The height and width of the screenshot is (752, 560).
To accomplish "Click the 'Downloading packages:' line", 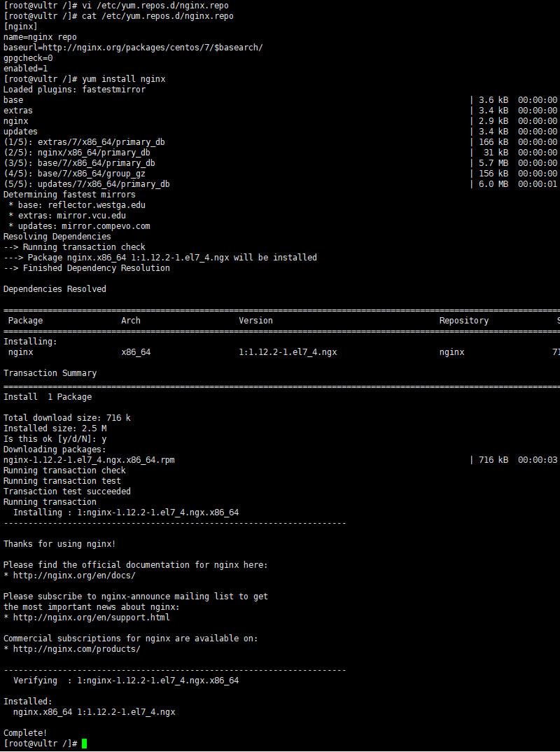I will 55,450.
